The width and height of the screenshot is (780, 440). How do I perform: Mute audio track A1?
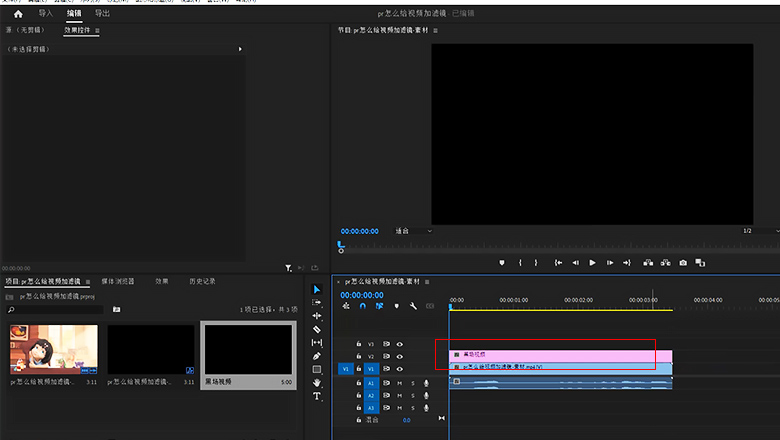400,382
